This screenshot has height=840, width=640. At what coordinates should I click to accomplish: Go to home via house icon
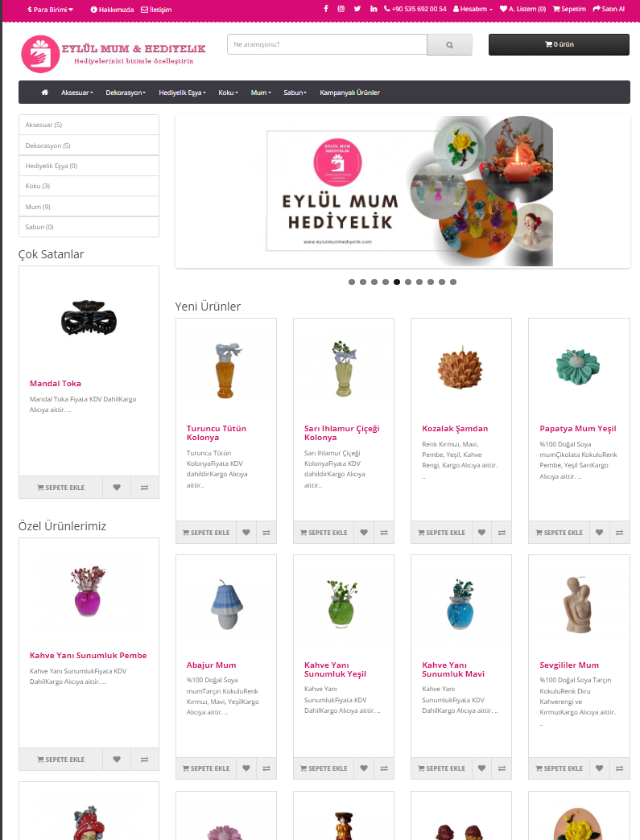pos(45,93)
